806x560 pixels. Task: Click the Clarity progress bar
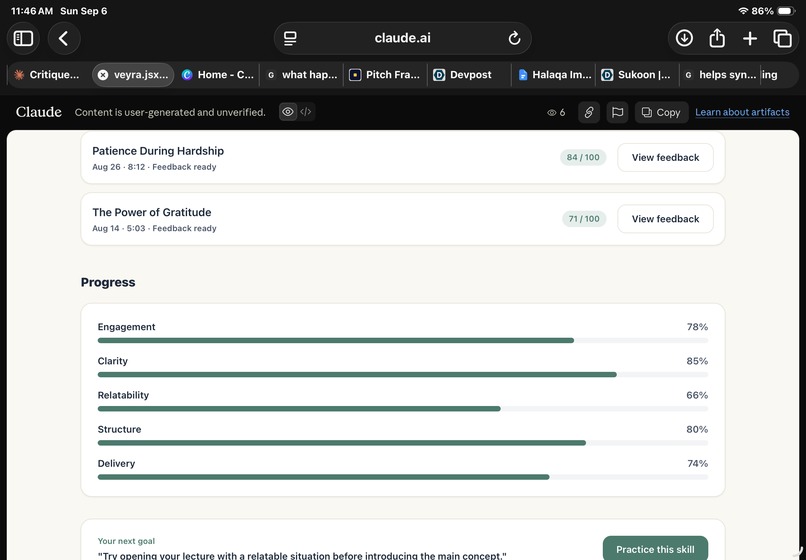402,375
